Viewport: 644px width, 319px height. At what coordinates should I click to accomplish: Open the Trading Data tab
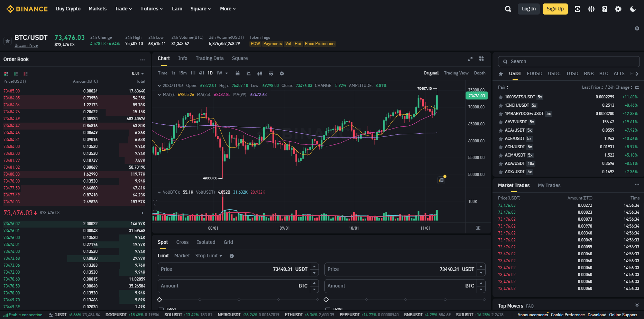210,58
